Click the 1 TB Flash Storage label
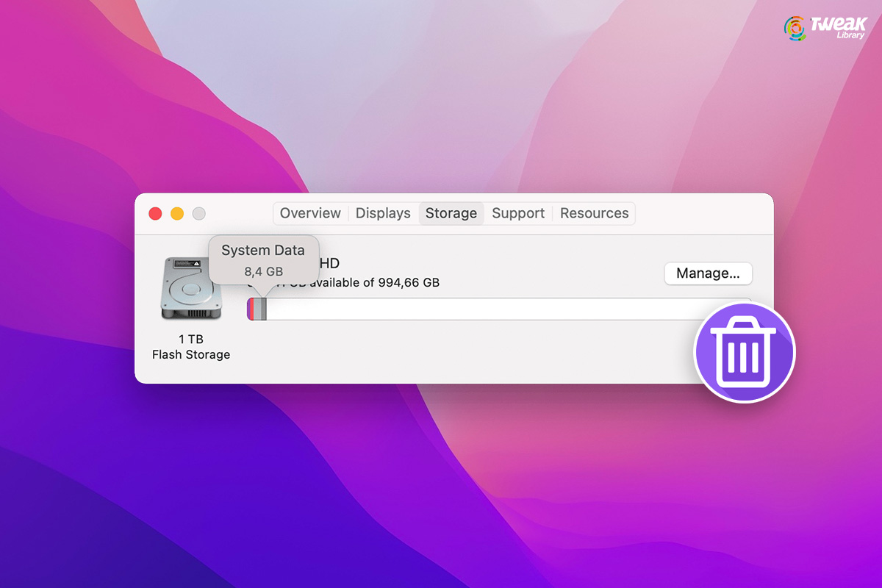 coord(190,346)
